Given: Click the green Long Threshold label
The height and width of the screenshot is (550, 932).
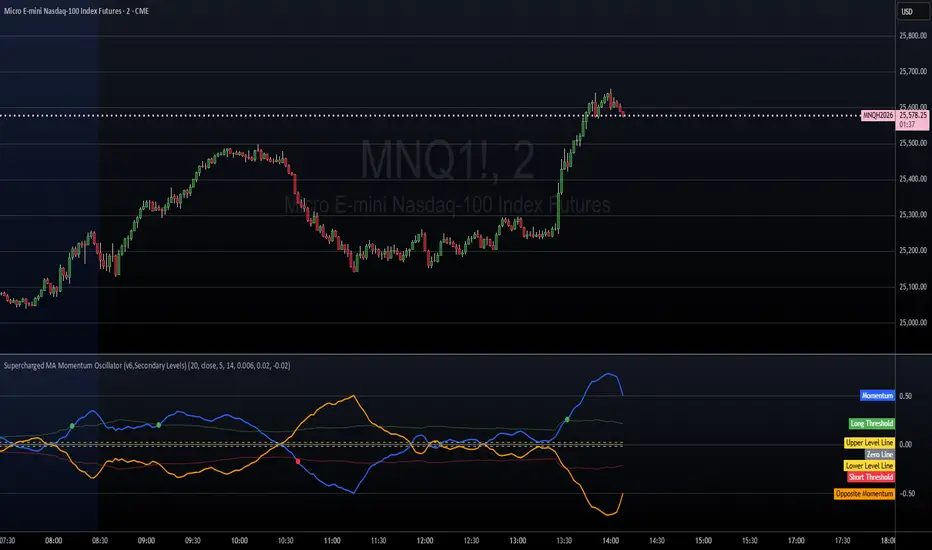Looking at the screenshot, I should click(871, 423).
